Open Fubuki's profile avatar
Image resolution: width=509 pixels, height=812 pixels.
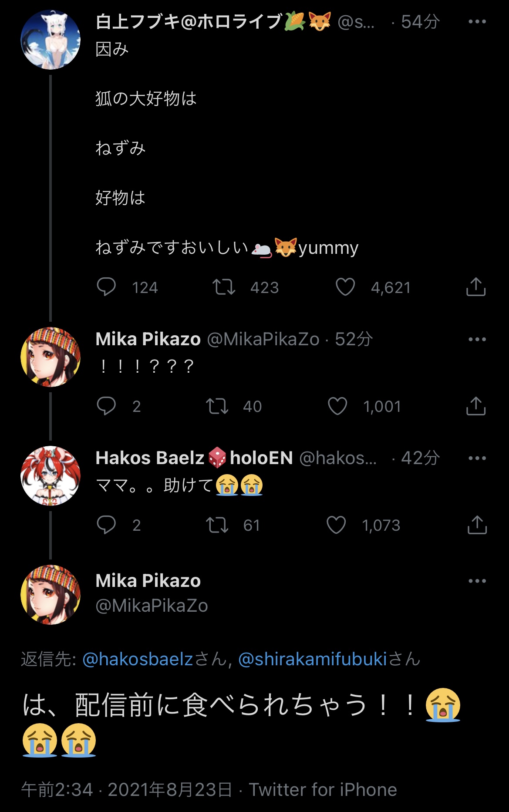51,40
